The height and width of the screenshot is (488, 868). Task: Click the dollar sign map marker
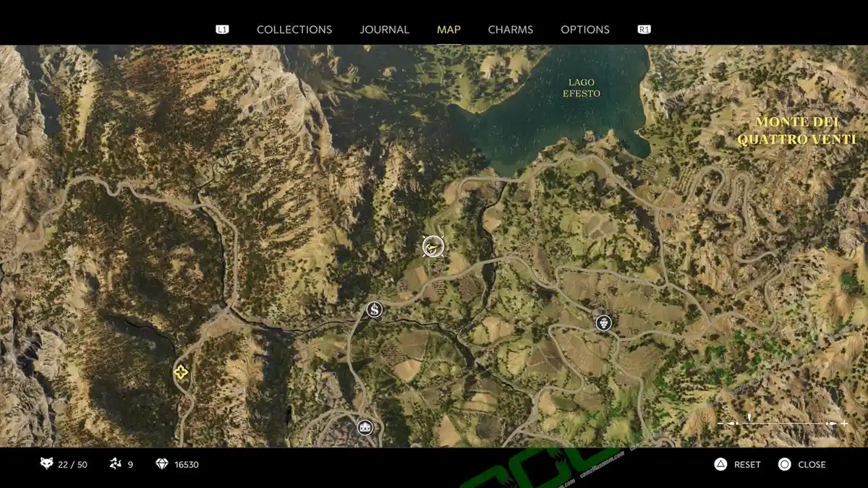click(374, 309)
